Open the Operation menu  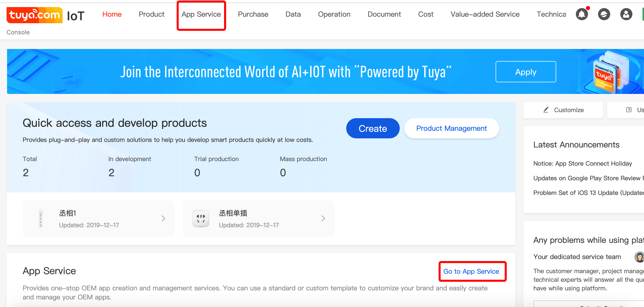pyautogui.click(x=334, y=14)
